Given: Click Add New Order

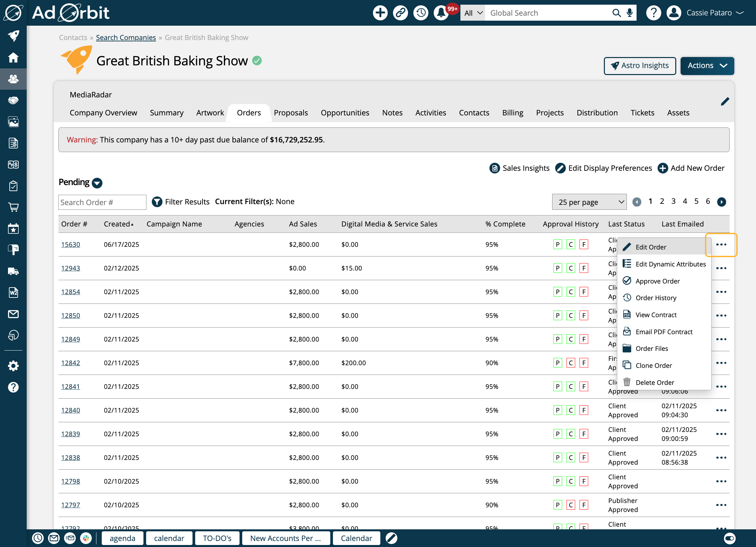Looking at the screenshot, I should point(691,168).
